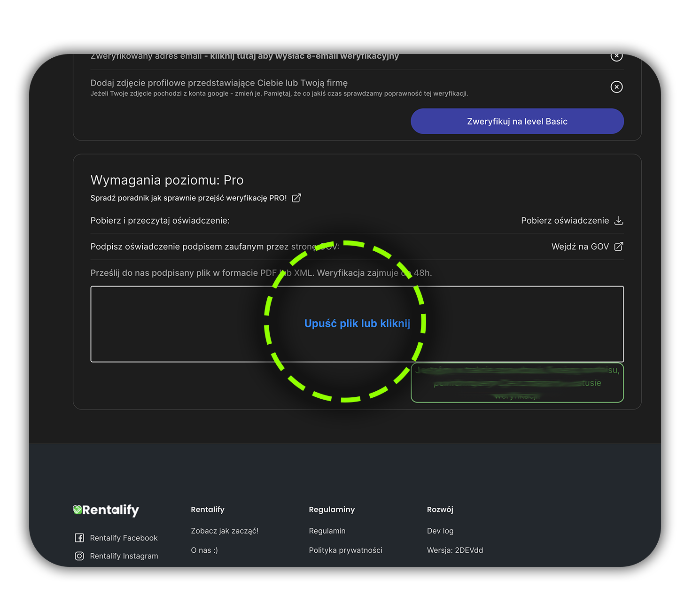
Task: Click the Facebook icon in footer
Action: click(79, 538)
